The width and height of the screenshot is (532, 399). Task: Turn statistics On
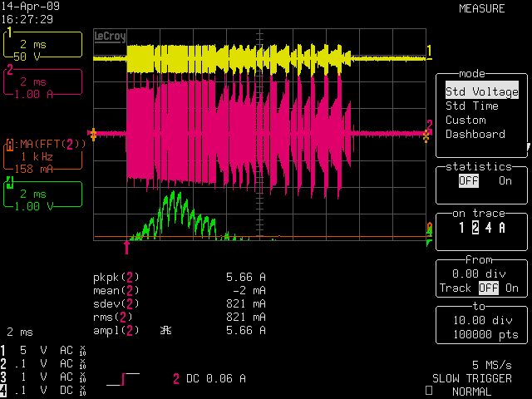point(505,180)
